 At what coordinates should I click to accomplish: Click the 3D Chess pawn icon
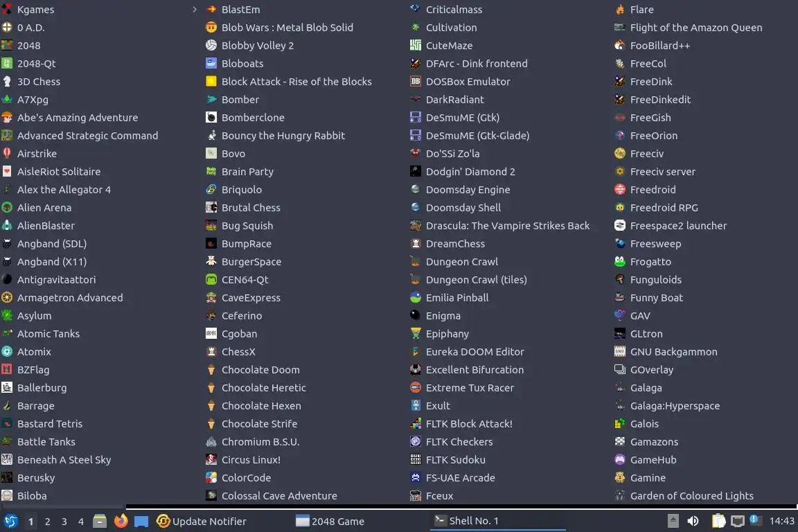click(x=7, y=82)
